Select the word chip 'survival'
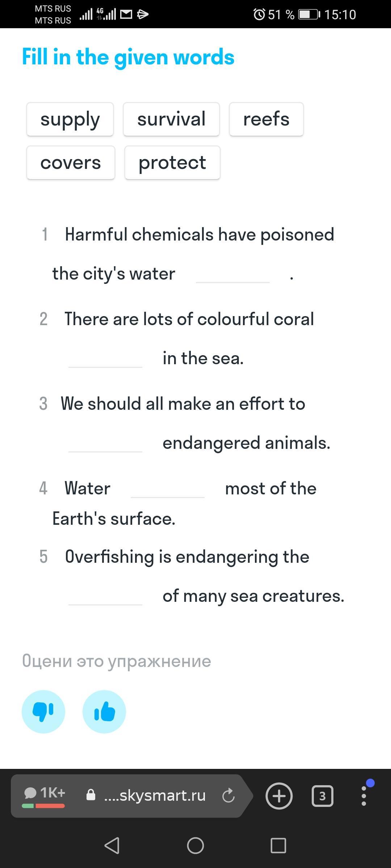 click(x=171, y=119)
